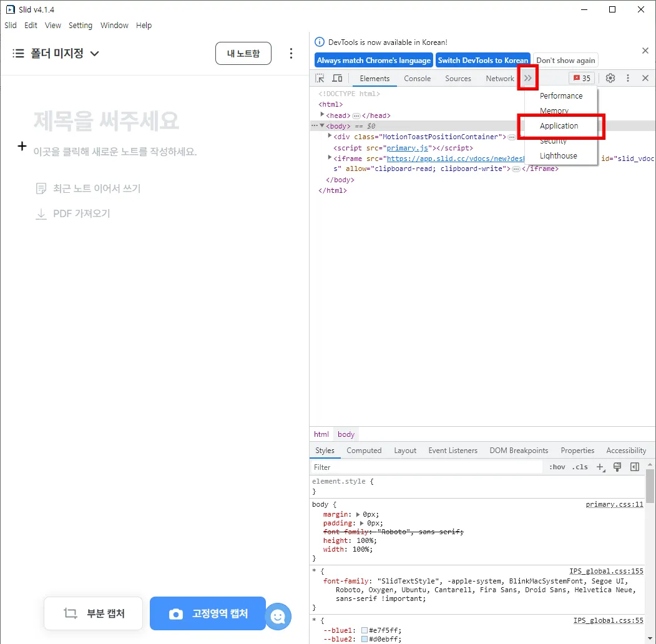Toggle the computed styles sidebar icon
656x644 pixels.
point(635,467)
